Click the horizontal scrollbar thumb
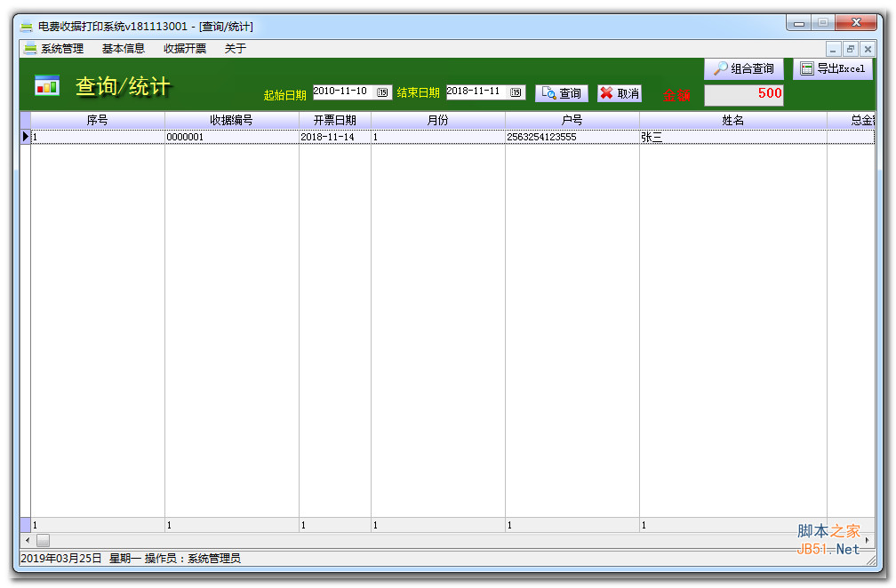 coord(43,540)
